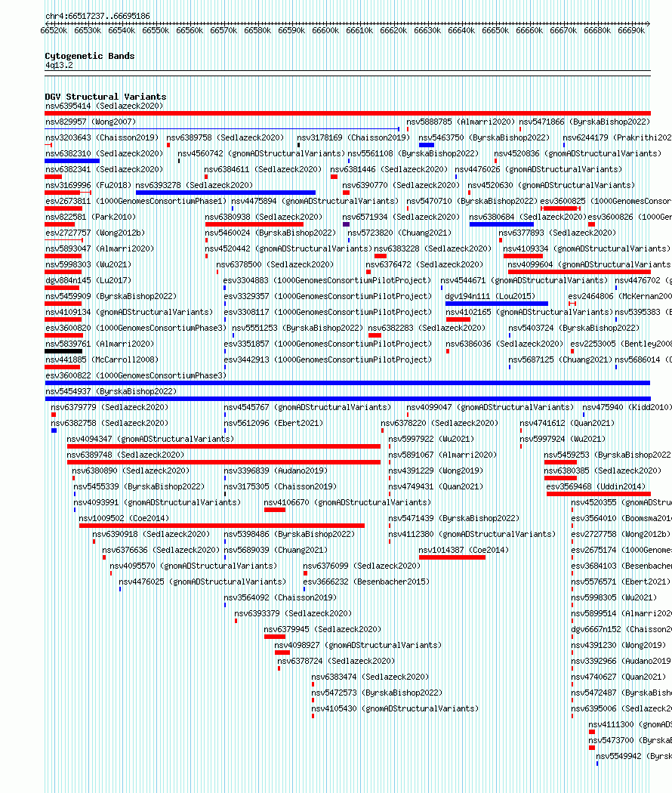Viewport: 672px width, 793px height.
Task: Click the blue bar under nsv6382310
Action: [x=72, y=161]
